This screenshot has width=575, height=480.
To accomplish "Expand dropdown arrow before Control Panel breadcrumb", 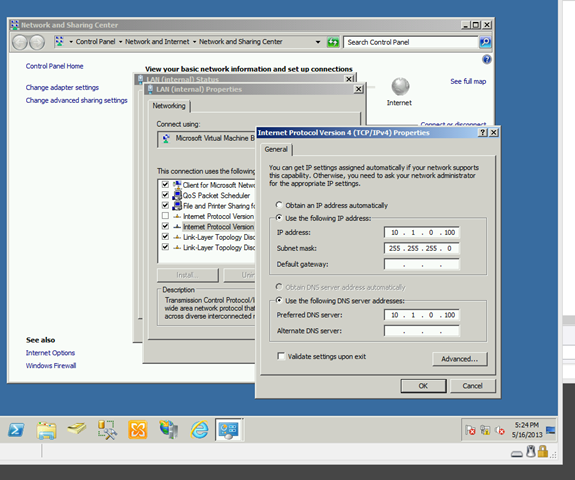I will point(71,42).
